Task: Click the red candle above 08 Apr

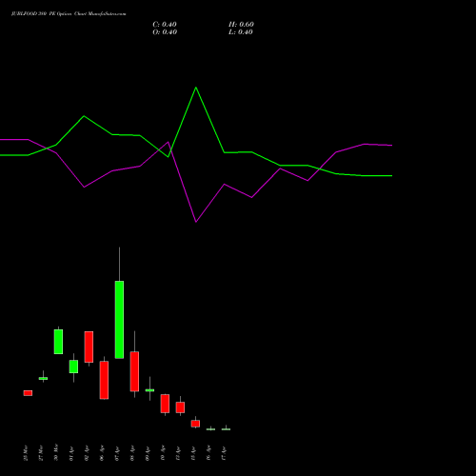Action: tap(134, 371)
